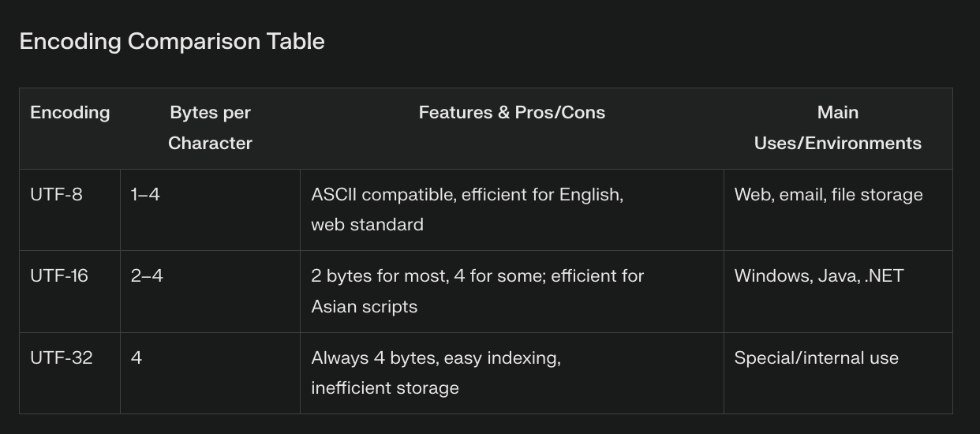Select the UTF-32 encoding cell
The width and height of the screenshot is (980, 434).
click(61, 358)
